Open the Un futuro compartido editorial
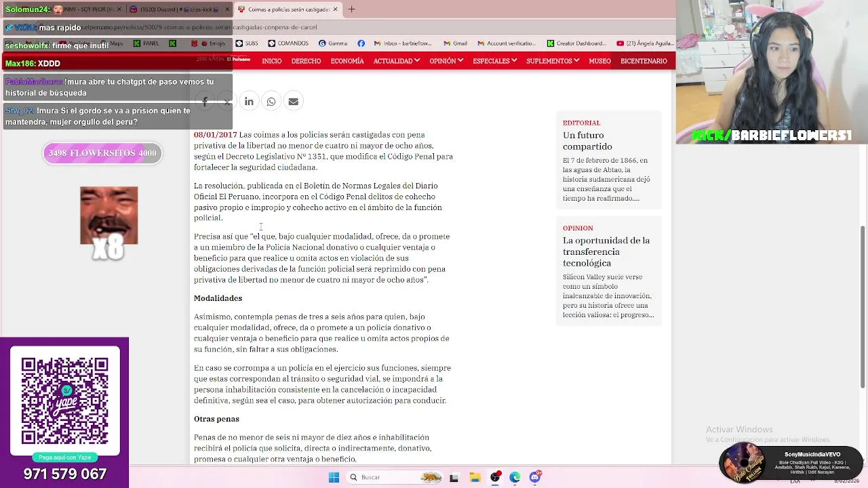 587,141
